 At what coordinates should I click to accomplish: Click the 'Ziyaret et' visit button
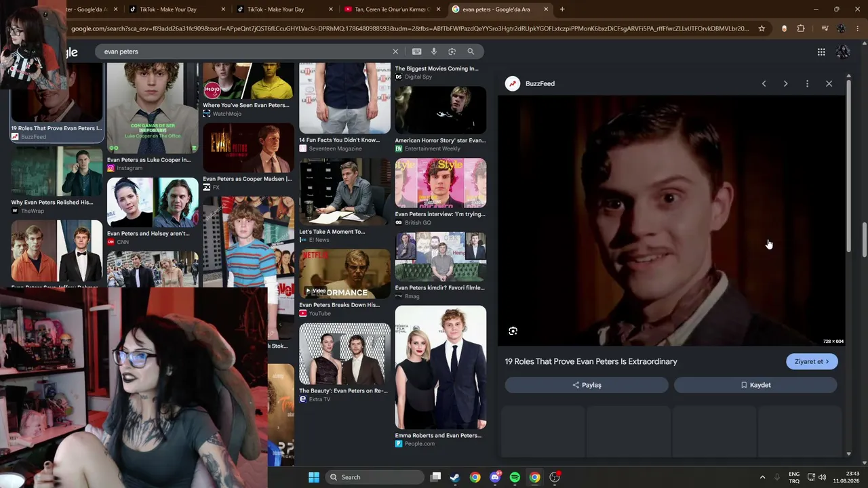[x=812, y=361]
